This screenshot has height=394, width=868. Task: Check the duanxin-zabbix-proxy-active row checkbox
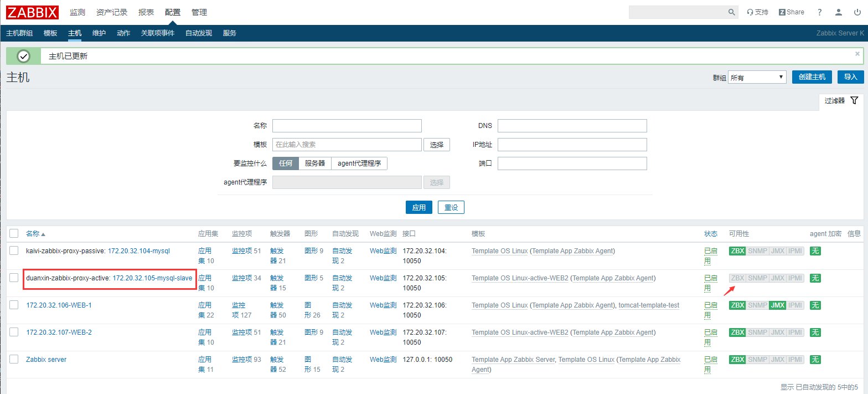pos(14,278)
